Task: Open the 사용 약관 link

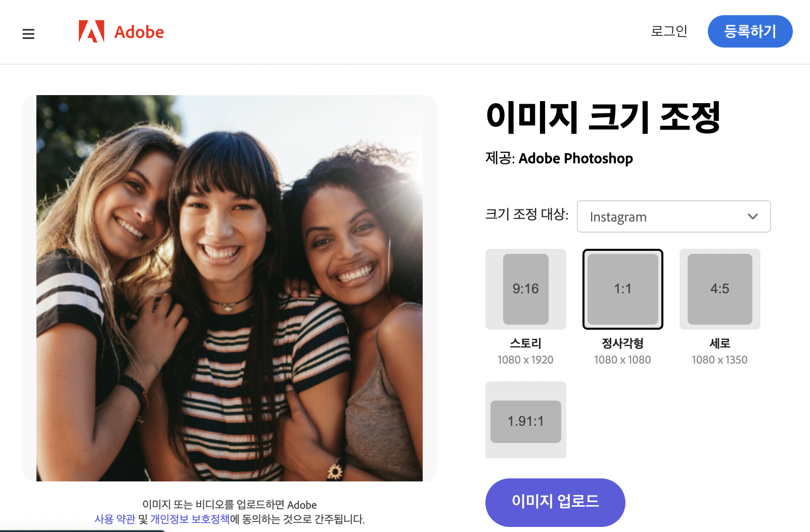Action: point(115,518)
